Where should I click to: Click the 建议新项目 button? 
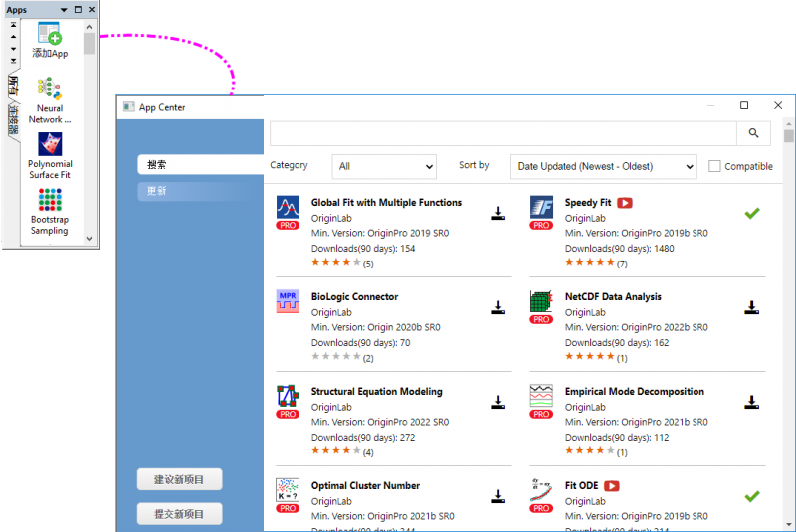(179, 479)
